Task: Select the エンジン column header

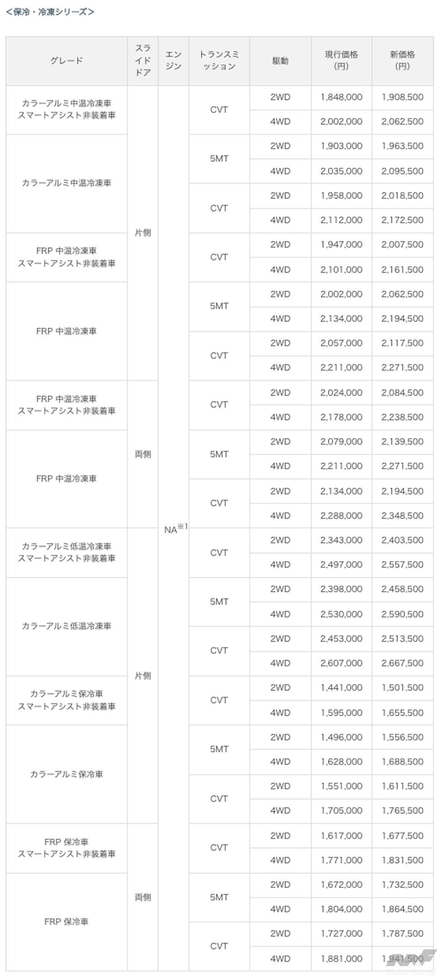Action: pos(173,61)
